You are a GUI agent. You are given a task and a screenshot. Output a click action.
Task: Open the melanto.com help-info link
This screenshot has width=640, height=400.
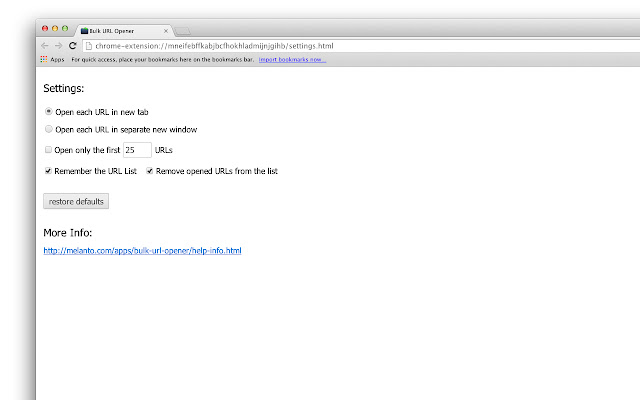tap(142, 251)
